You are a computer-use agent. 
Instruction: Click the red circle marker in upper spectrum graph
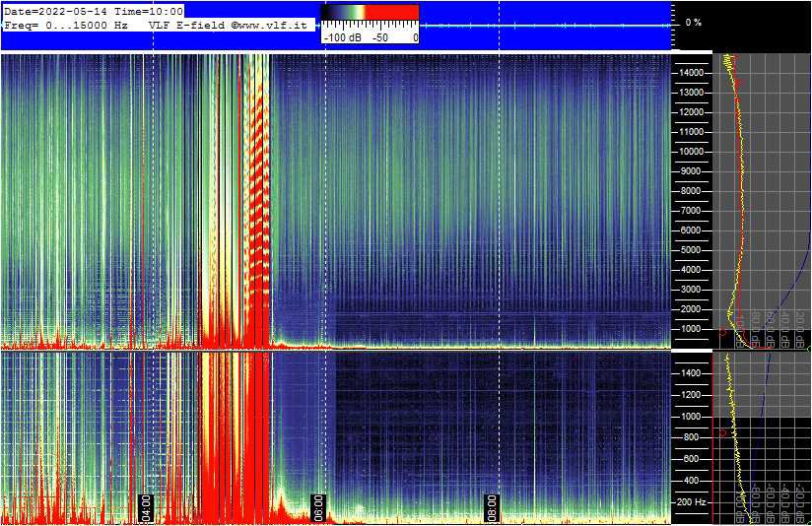pyautogui.click(x=721, y=332)
